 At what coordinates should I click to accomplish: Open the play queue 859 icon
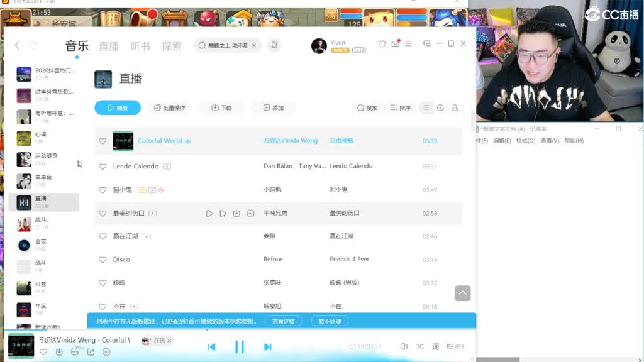[455, 346]
